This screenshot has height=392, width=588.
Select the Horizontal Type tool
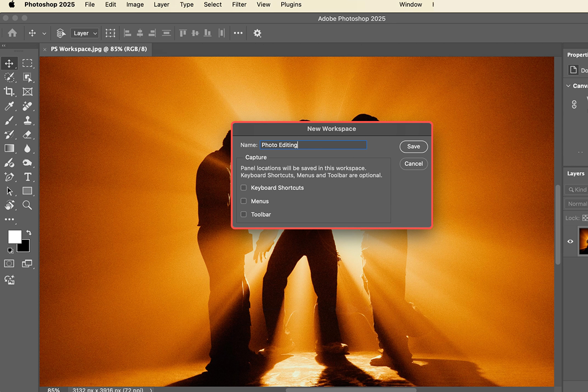click(27, 177)
